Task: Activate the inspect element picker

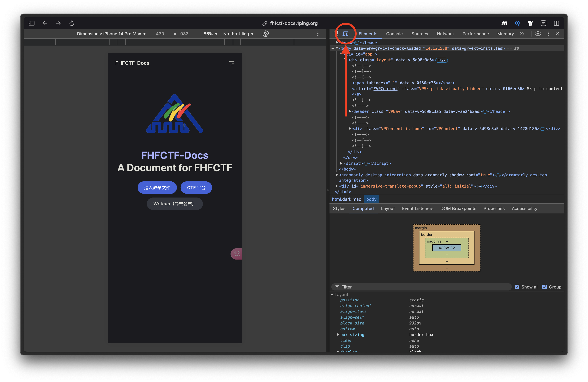Action: tap(335, 34)
